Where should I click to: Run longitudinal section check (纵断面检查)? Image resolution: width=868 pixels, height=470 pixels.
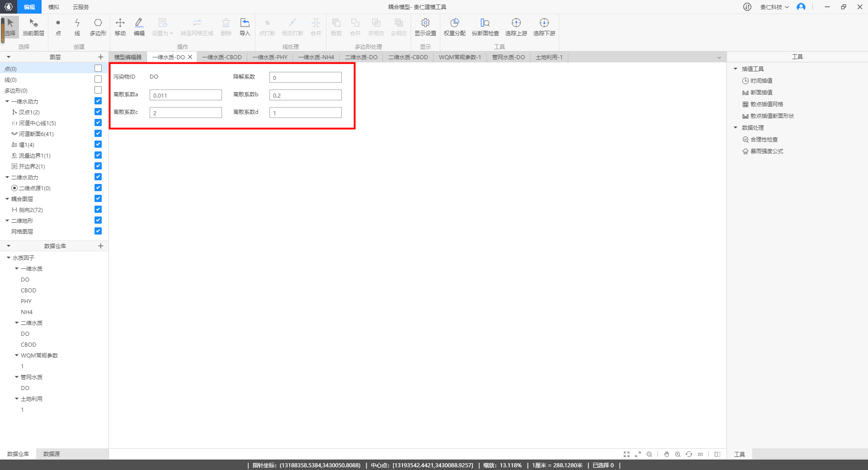pyautogui.click(x=485, y=27)
